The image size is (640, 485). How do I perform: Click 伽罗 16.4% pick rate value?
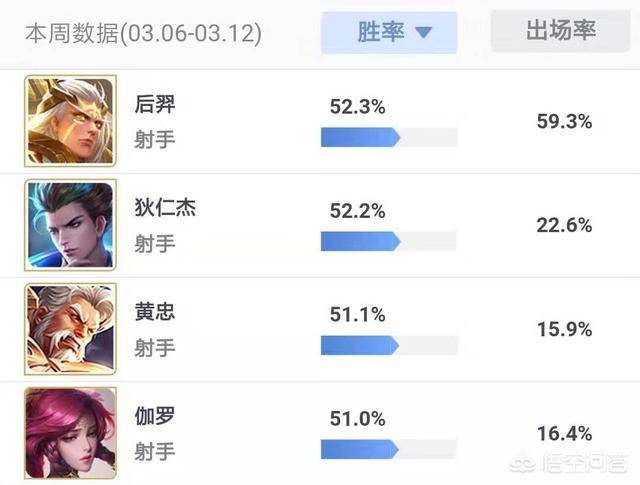(x=564, y=433)
